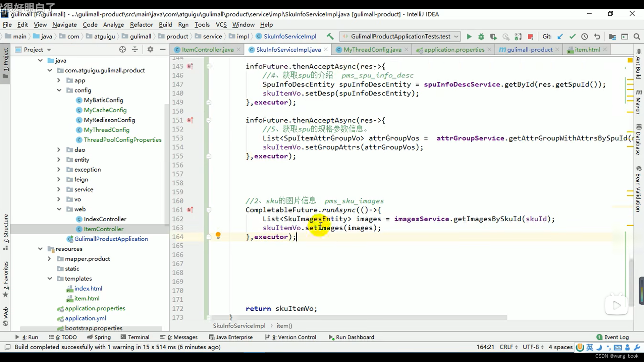
Task: Hide the Project panel with minus icon
Action: click(x=163, y=49)
